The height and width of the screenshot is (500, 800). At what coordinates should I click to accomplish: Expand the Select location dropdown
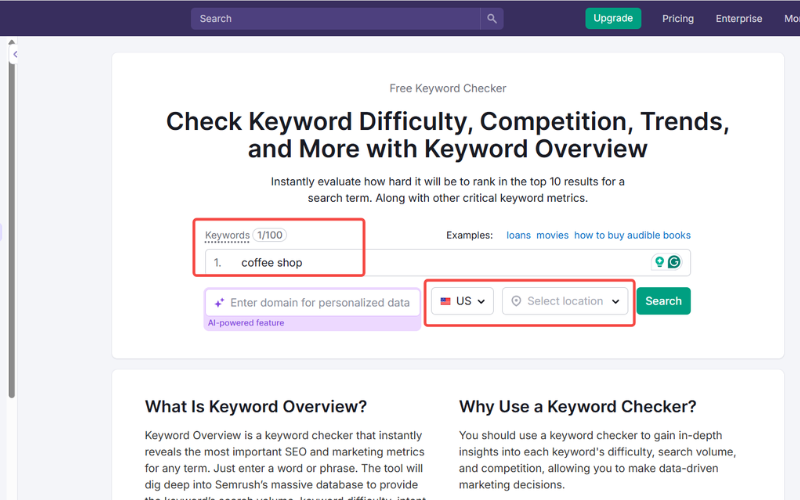click(567, 301)
